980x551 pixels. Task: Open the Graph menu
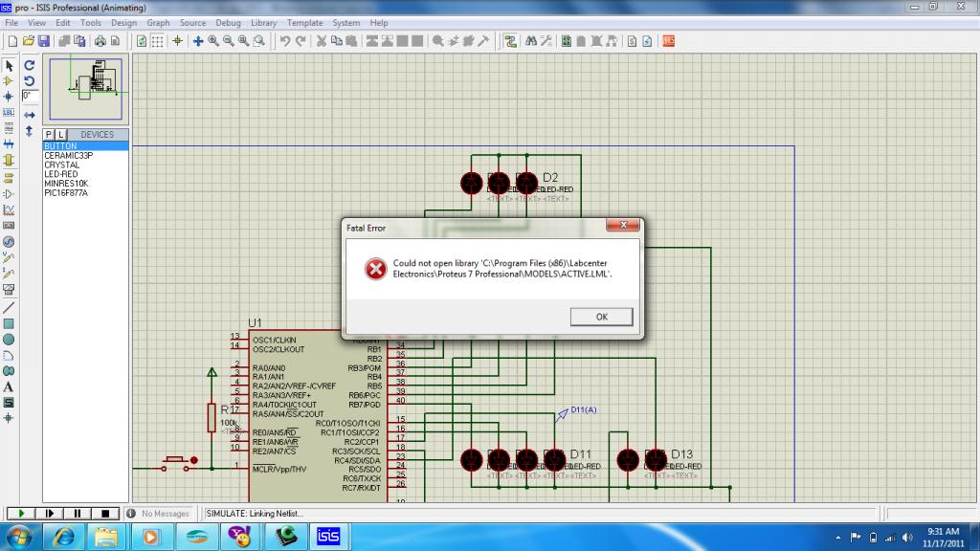click(x=158, y=23)
